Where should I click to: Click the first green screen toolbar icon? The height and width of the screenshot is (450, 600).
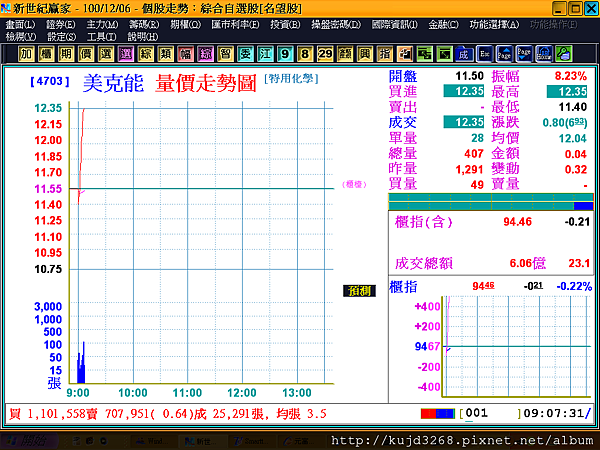[424, 54]
